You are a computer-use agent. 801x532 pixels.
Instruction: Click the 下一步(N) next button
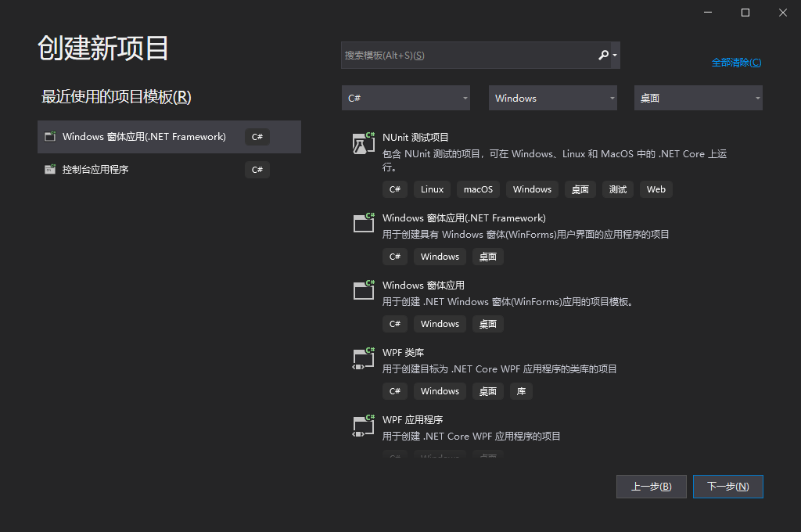(x=728, y=487)
